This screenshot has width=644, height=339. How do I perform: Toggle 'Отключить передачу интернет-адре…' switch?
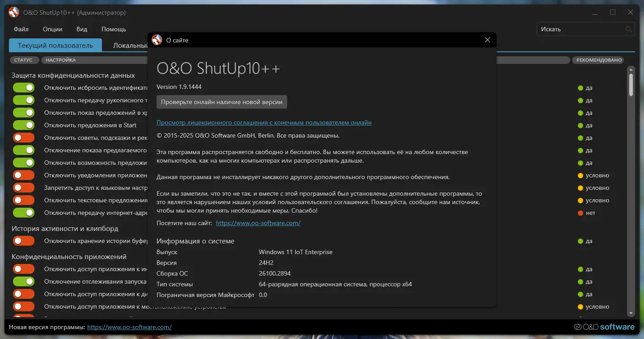[24, 213]
